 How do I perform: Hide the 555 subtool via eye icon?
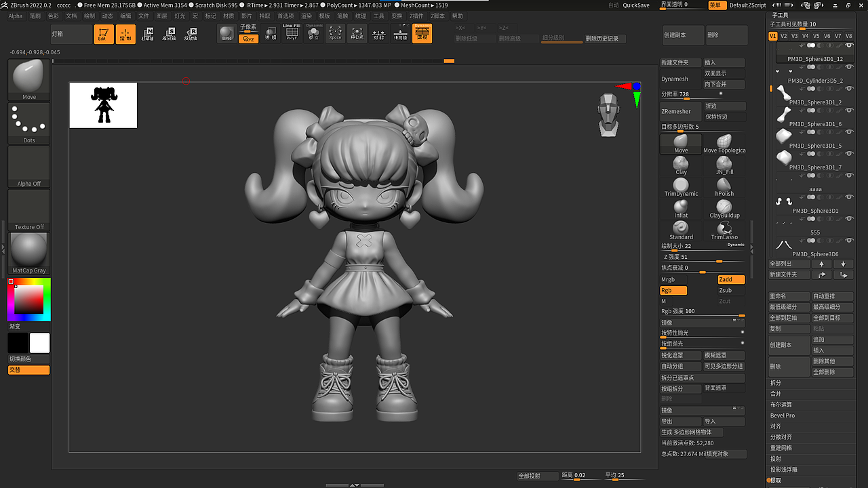click(x=849, y=219)
